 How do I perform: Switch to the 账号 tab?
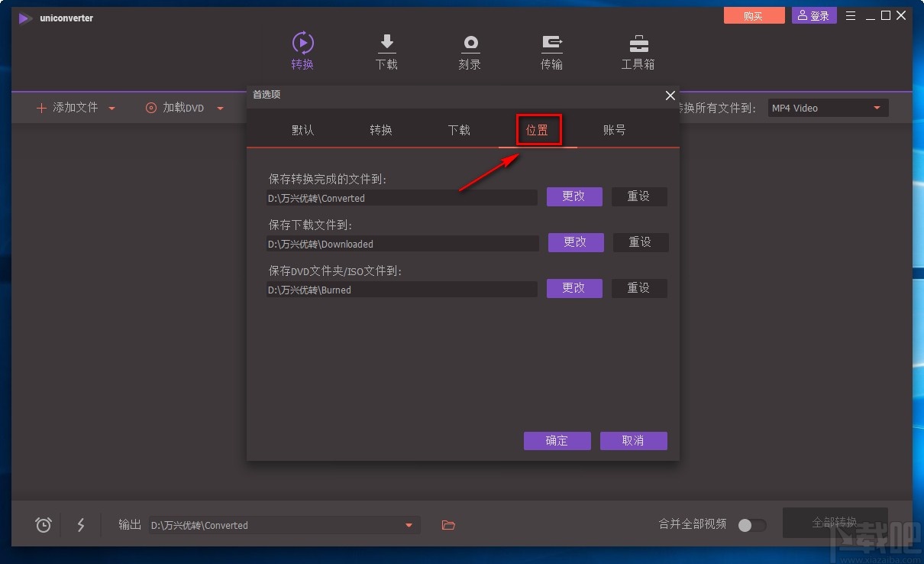coord(614,130)
